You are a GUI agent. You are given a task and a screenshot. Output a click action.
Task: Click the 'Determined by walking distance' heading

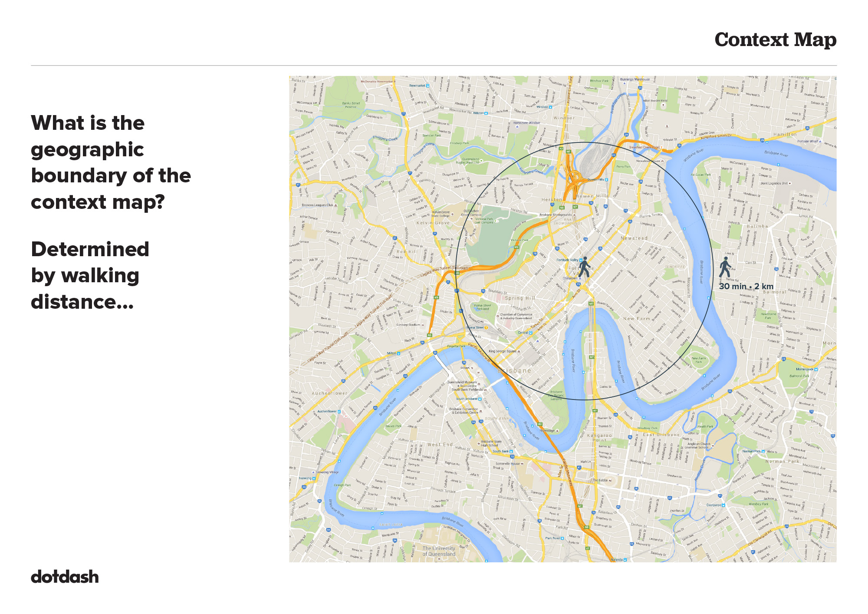(90, 275)
